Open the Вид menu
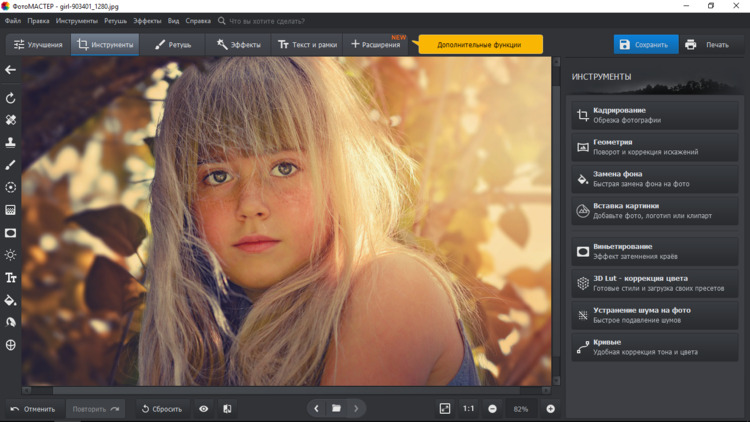 174,21
